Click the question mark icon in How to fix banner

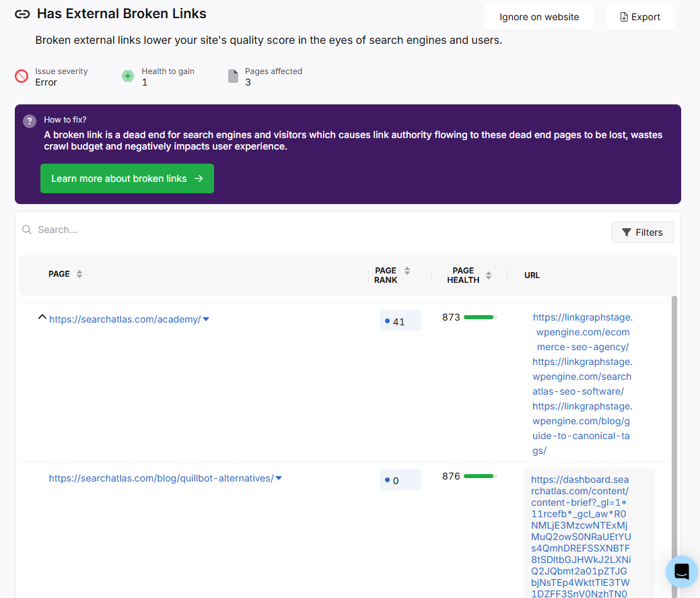point(29,121)
